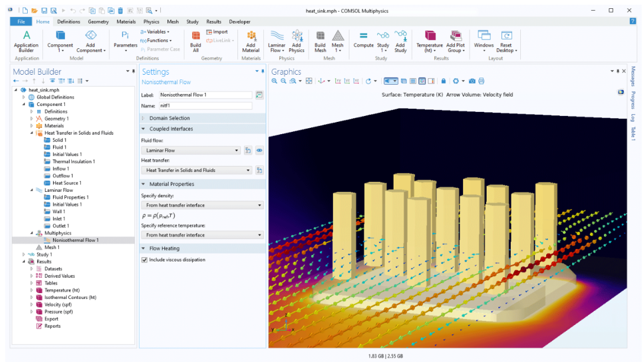Click the Print icon in Graphics toolbar
This screenshot has width=644, height=362.
tap(481, 81)
